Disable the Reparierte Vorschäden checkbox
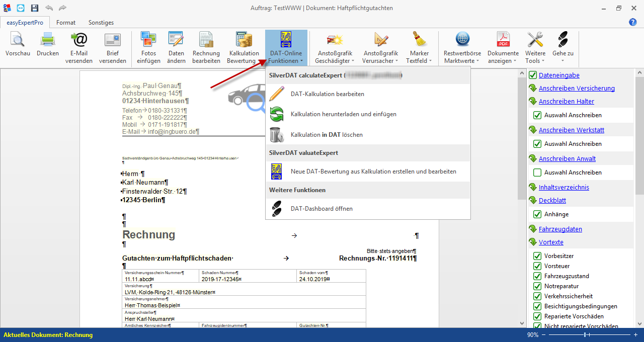 pyautogui.click(x=537, y=316)
